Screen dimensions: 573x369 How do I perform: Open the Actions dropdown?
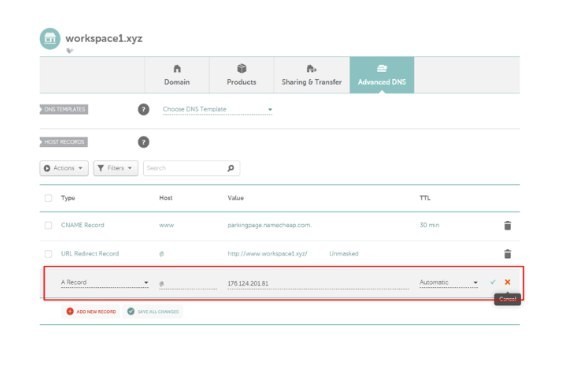tap(64, 168)
